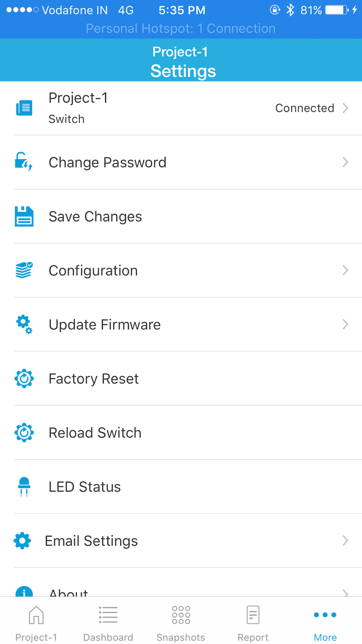The height and width of the screenshot is (644, 362).
Task: Expand the Change Password chevron
Action: pos(345,162)
